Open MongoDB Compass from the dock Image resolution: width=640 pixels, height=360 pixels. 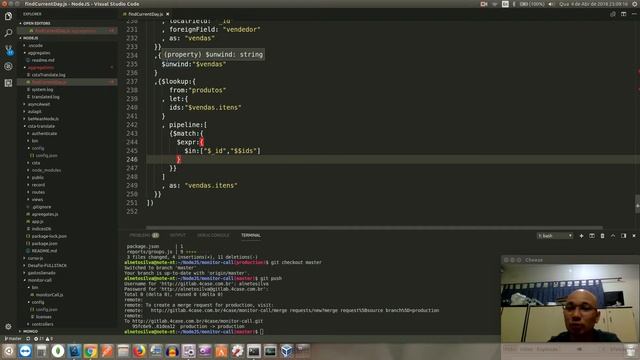coord(58,351)
